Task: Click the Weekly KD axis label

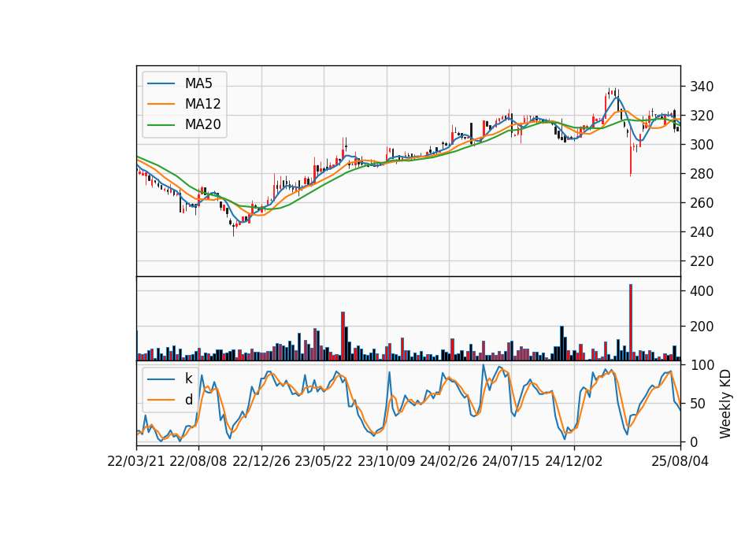Action: 724,404
